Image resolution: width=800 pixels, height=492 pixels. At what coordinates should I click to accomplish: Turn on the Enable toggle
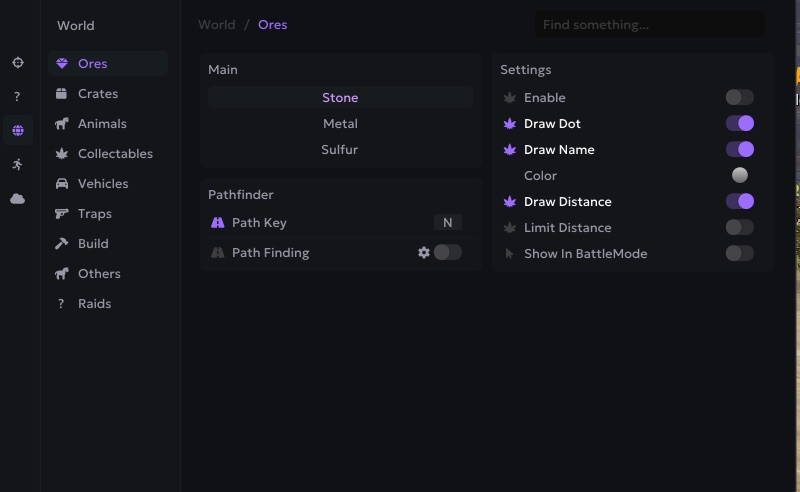(739, 97)
